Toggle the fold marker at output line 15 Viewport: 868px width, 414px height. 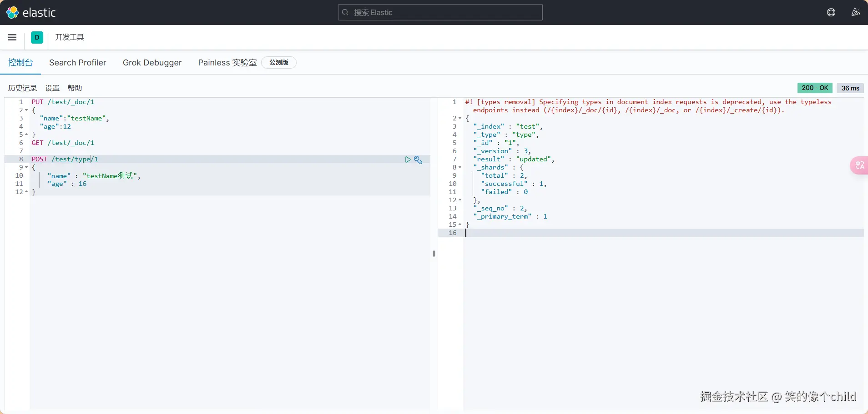pos(460,225)
